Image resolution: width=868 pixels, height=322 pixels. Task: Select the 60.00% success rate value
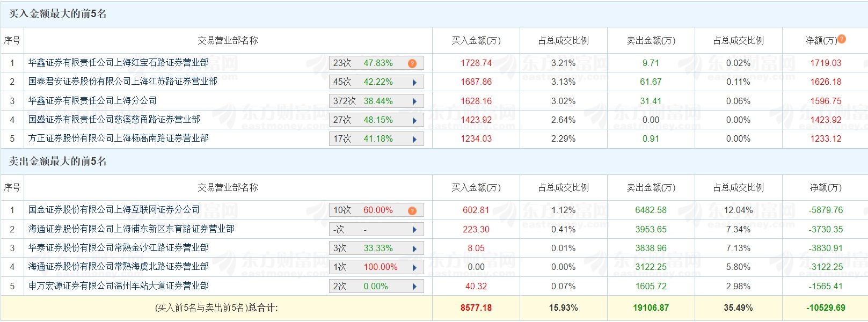pyautogui.click(x=378, y=210)
